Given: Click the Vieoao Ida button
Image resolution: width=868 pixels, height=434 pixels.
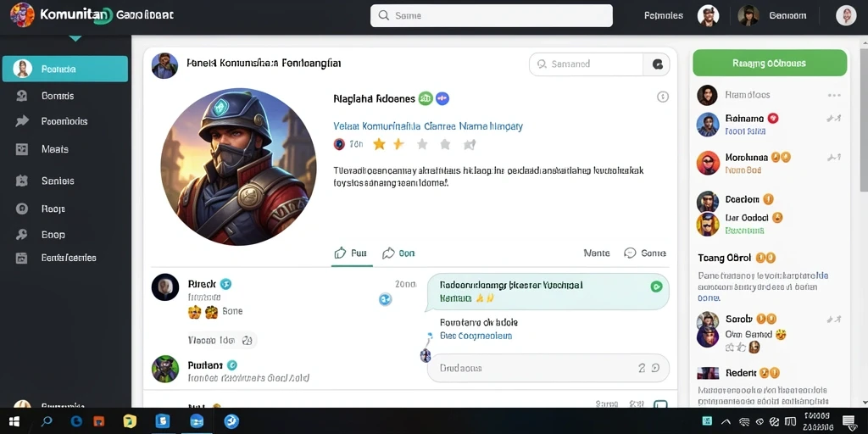Looking at the screenshot, I should [x=221, y=340].
